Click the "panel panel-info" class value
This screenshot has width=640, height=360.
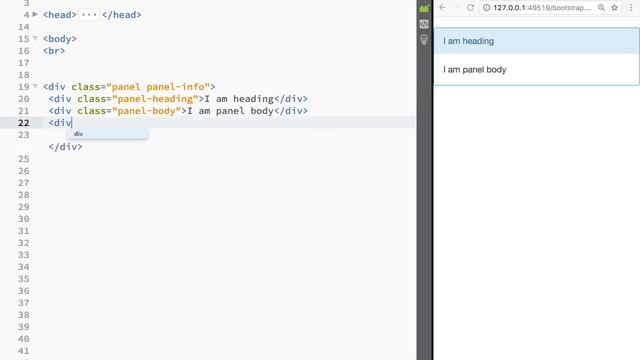click(x=158, y=87)
